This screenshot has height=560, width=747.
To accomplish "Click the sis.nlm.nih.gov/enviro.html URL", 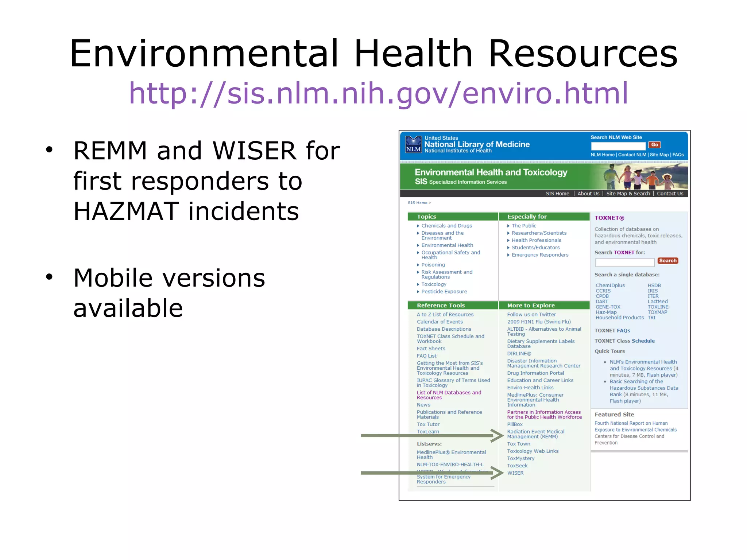I will pyautogui.click(x=378, y=93).
